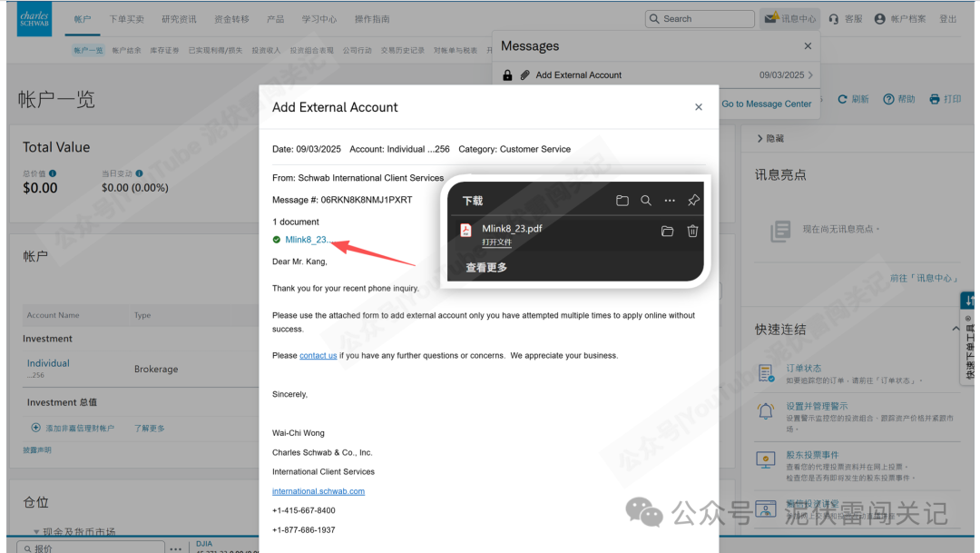This screenshot has width=980, height=553.
Task: Click the 登出 logout link
Action: (x=948, y=19)
